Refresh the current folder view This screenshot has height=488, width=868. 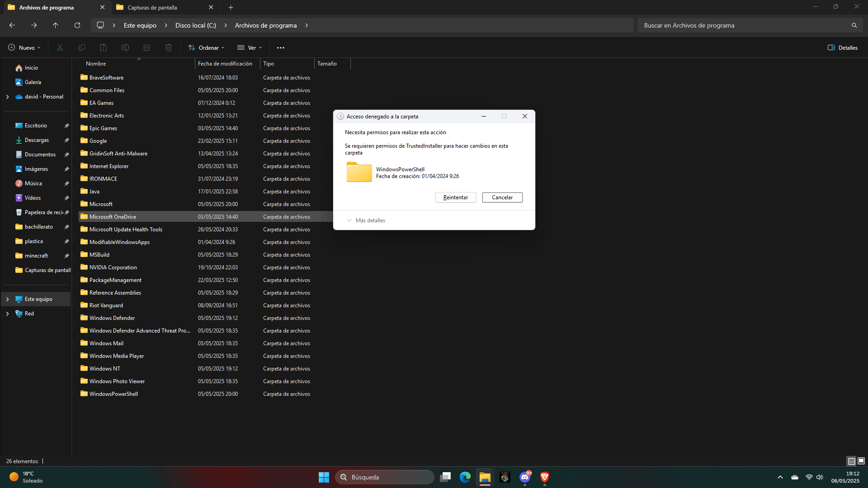coord(77,25)
